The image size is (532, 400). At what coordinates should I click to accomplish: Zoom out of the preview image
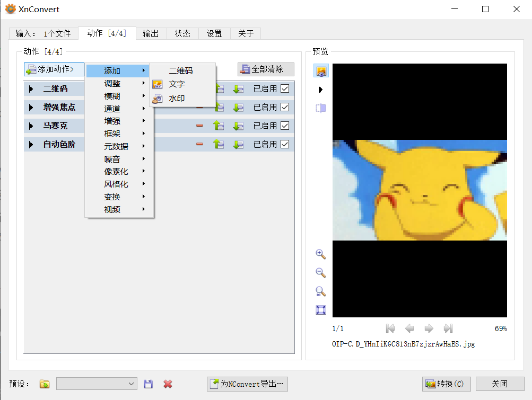320,272
